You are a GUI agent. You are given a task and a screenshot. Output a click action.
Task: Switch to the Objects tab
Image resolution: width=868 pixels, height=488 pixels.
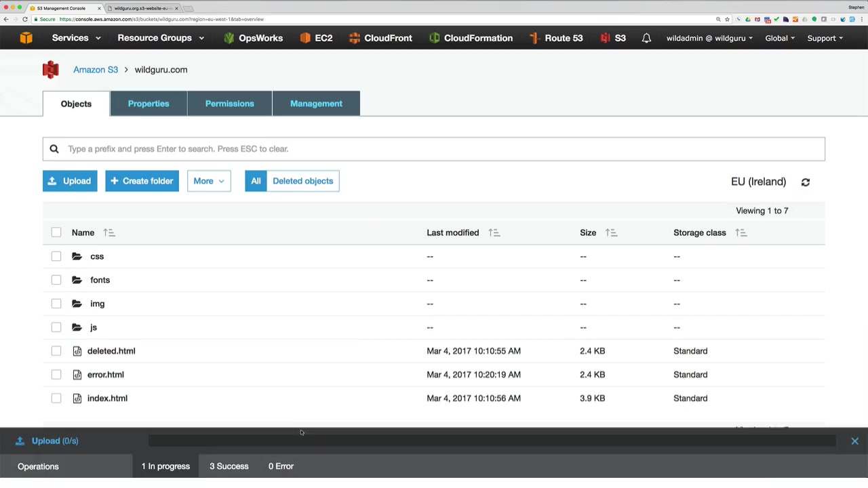click(x=76, y=104)
